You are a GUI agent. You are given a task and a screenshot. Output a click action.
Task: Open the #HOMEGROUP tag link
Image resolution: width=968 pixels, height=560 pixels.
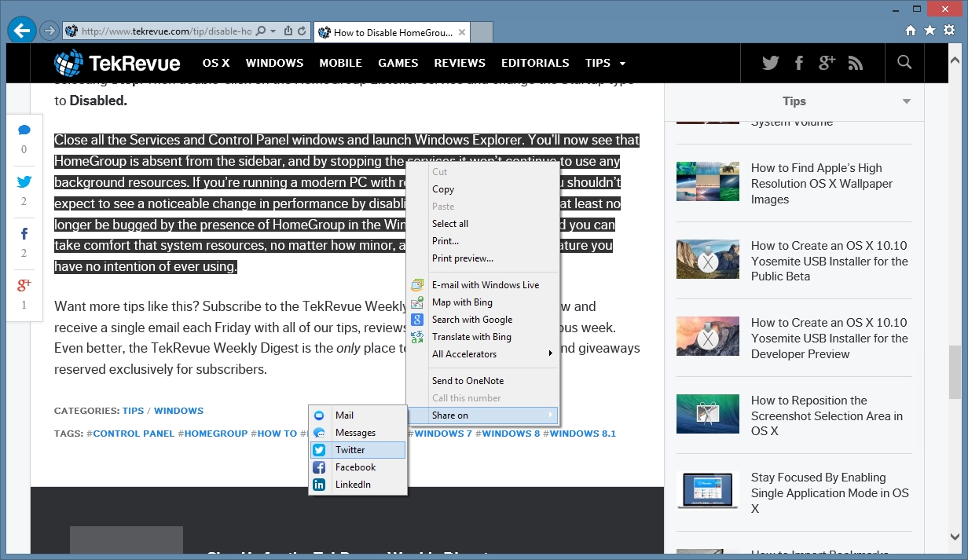click(x=213, y=434)
